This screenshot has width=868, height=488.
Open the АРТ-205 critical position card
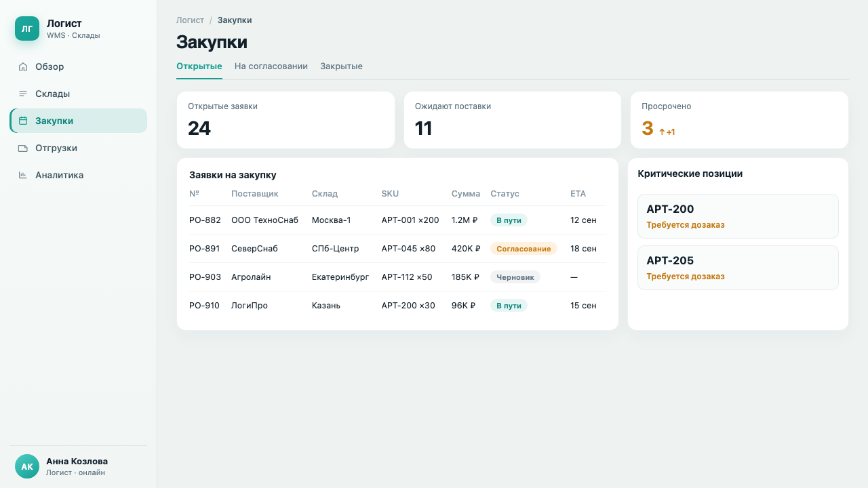pyautogui.click(x=738, y=268)
